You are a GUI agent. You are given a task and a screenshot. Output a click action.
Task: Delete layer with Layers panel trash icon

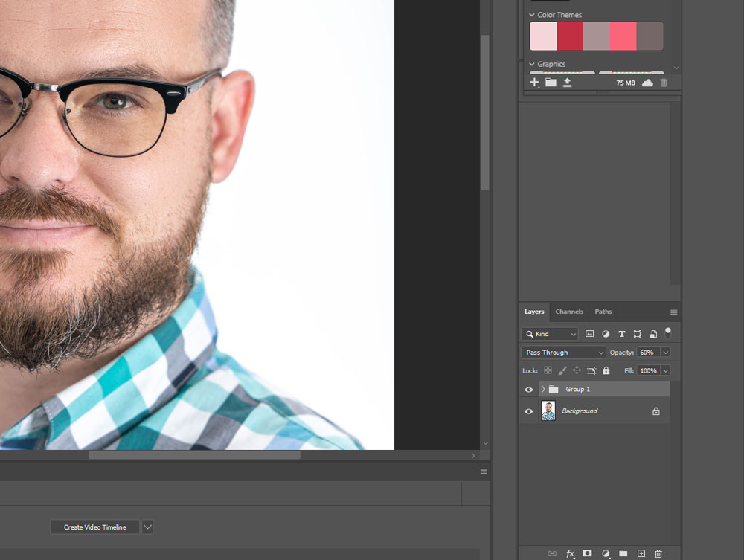pos(658,554)
